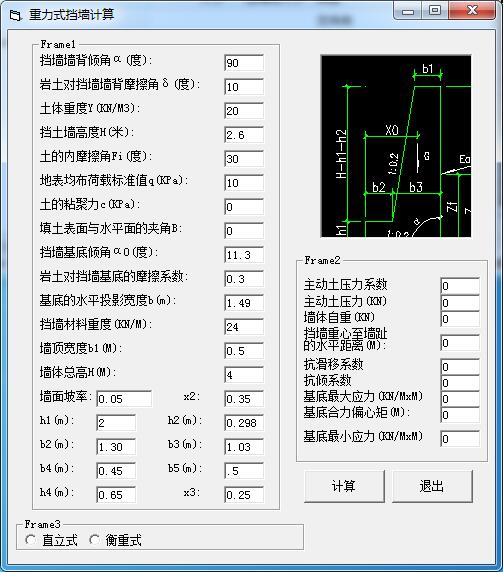Focus the 土体重度 input showing 20
Viewport: 503px width, 572px height.
pos(244,111)
